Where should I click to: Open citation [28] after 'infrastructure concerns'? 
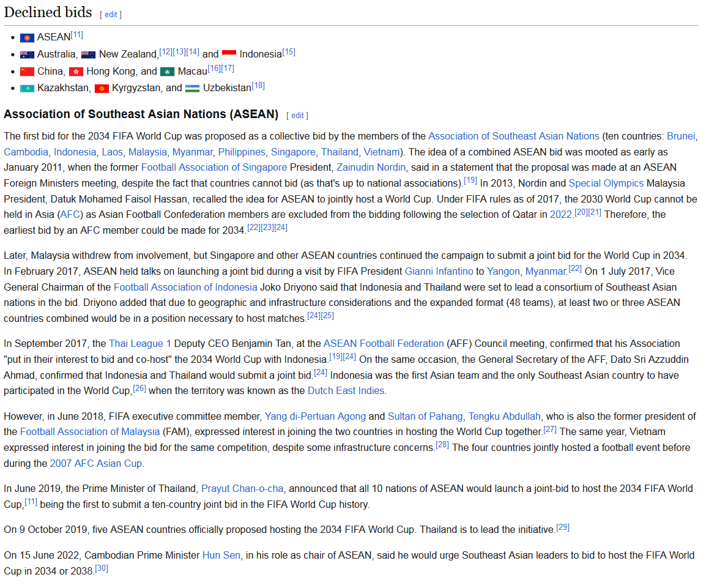pos(442,445)
